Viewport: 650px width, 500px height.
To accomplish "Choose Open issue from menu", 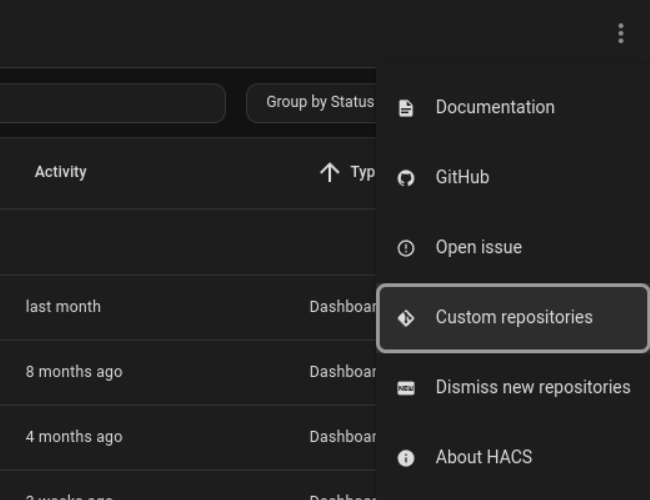I will 513,248.
